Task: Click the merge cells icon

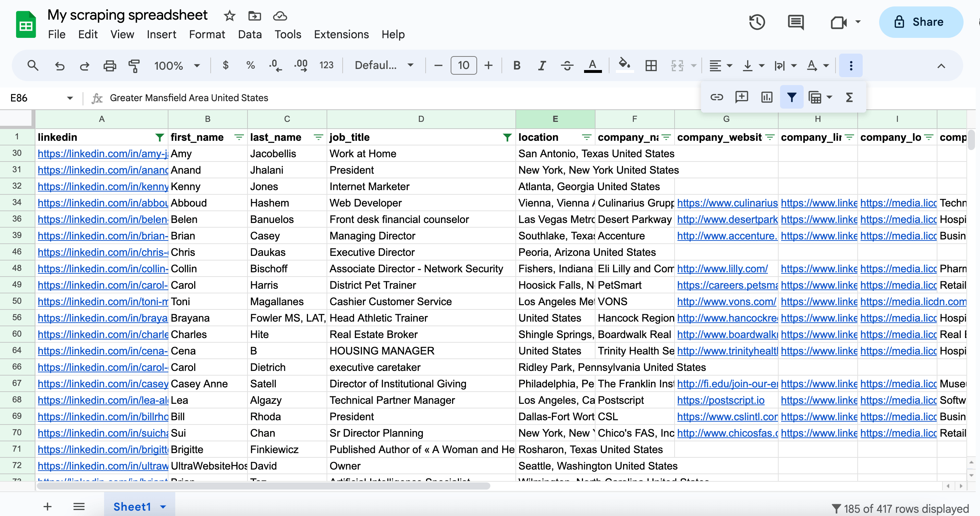Action: point(677,65)
